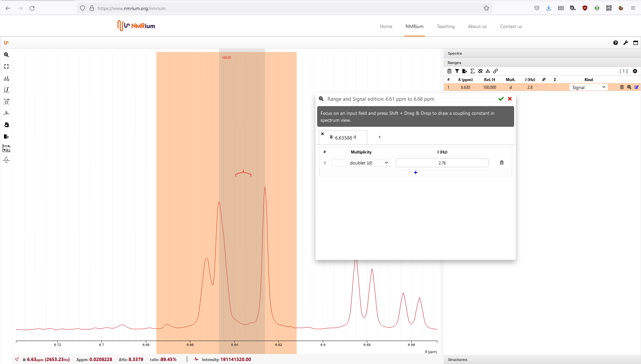Viewport: 641px width, 364px height.
Task: Click the blue edit icon in range row
Action: [x=637, y=87]
